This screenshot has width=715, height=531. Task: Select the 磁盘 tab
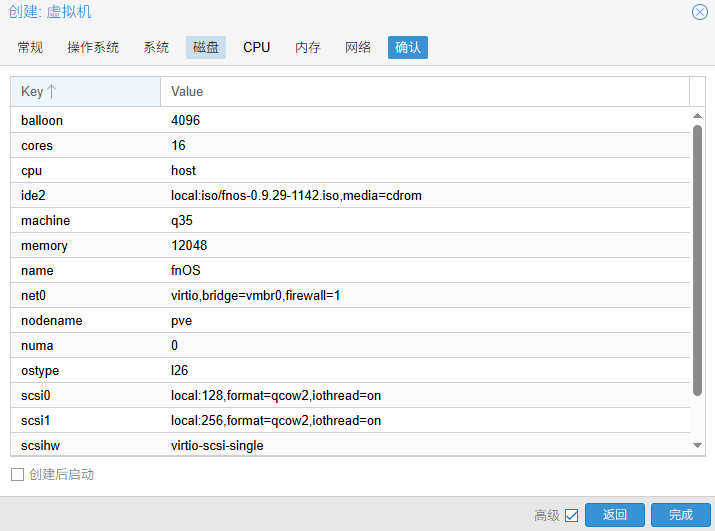(206, 47)
